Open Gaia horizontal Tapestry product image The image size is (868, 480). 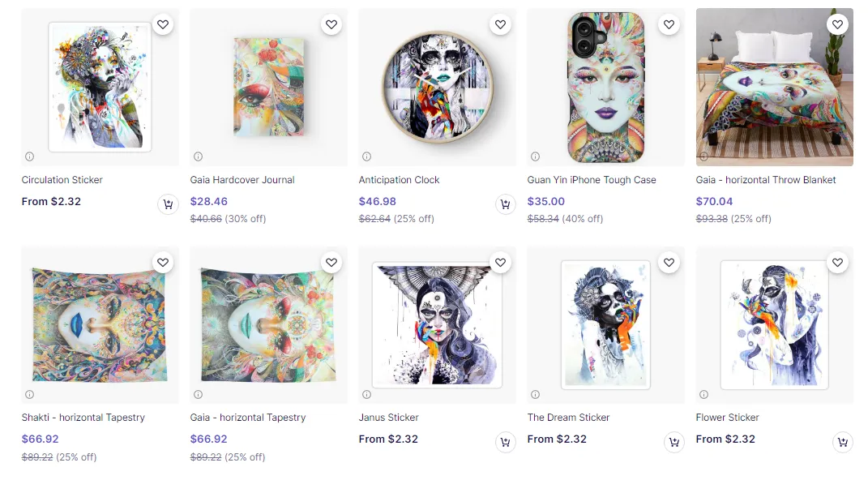pyautogui.click(x=268, y=324)
